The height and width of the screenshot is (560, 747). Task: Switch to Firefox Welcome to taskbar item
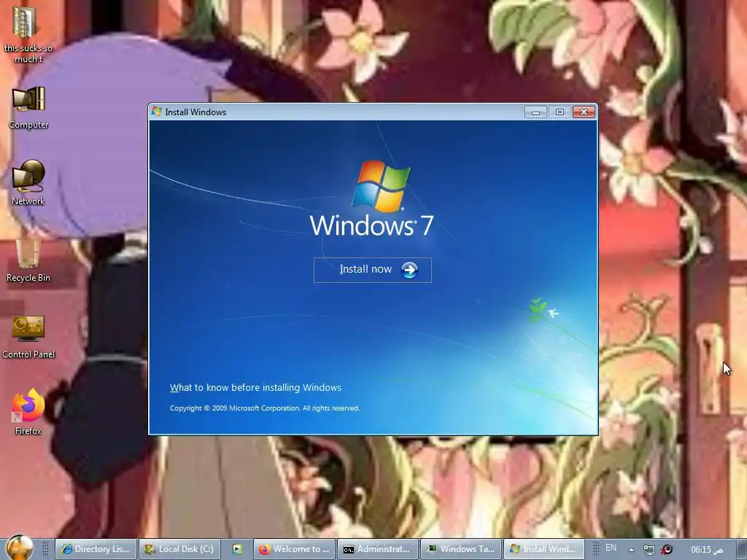click(x=294, y=549)
